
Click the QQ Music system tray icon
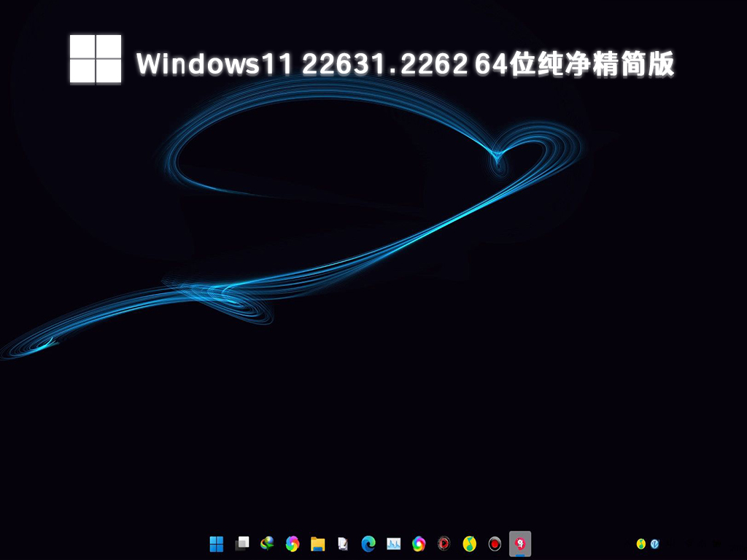[x=641, y=543]
